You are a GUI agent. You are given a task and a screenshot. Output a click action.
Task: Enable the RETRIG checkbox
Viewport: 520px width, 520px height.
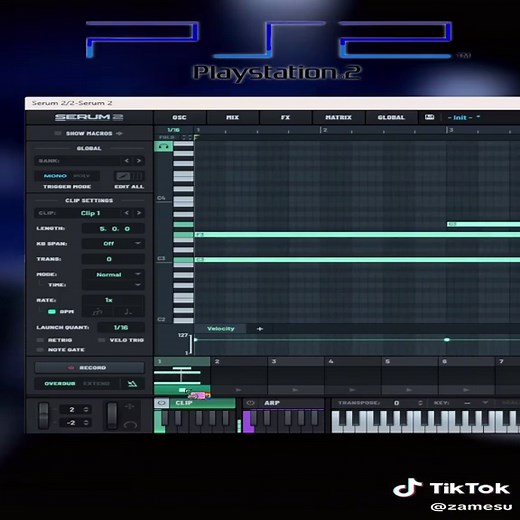40,340
